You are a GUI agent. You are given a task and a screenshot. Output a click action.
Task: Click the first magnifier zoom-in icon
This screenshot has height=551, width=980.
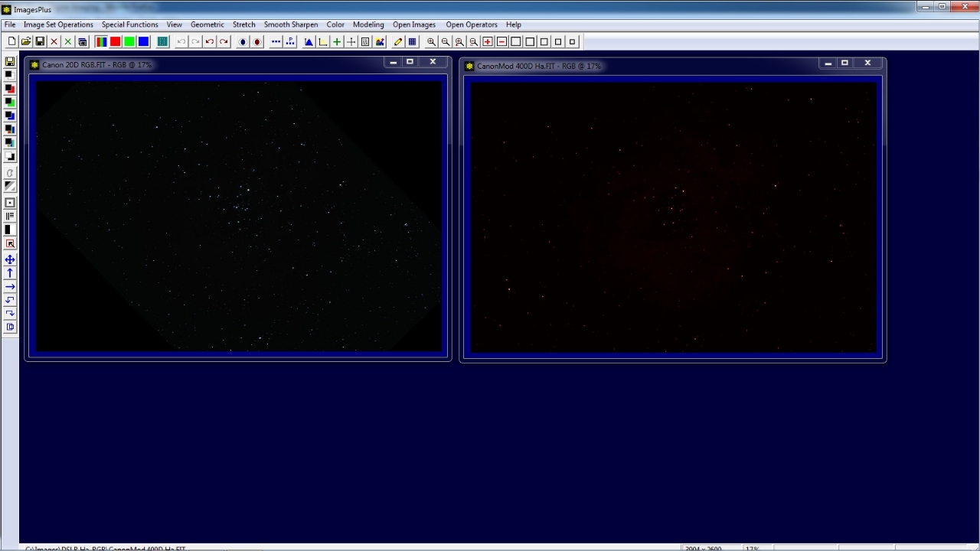point(431,41)
